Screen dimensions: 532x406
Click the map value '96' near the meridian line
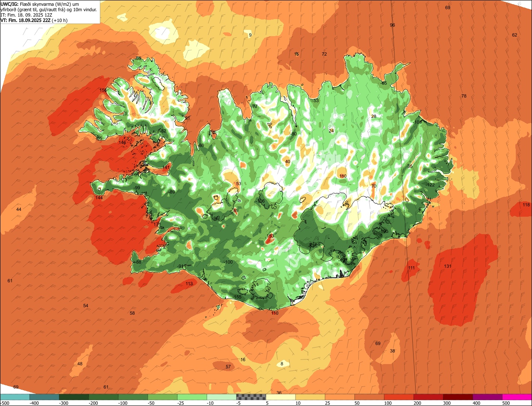pos(392,25)
